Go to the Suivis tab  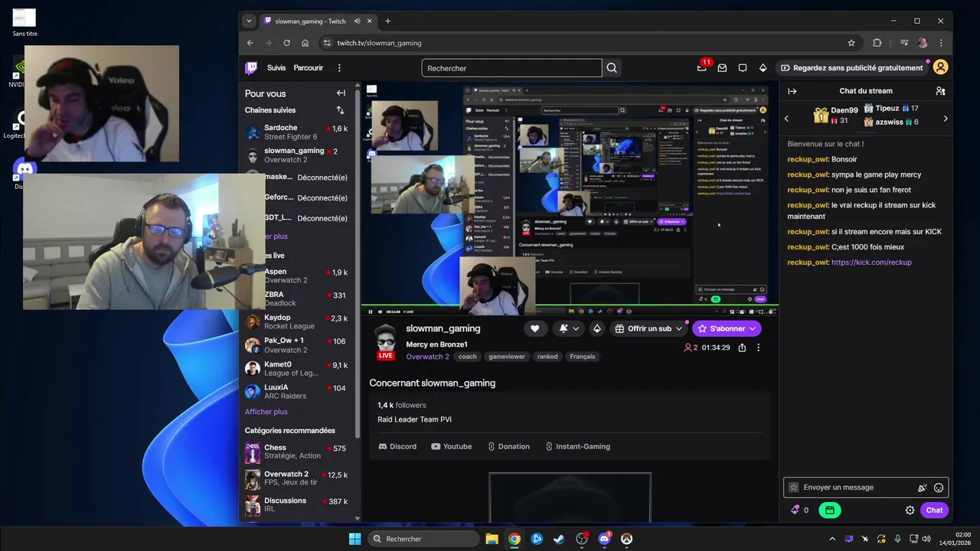pos(276,68)
